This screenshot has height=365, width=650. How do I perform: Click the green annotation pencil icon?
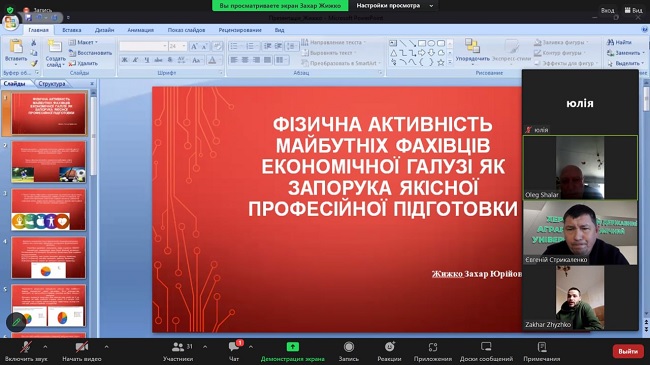[16, 322]
